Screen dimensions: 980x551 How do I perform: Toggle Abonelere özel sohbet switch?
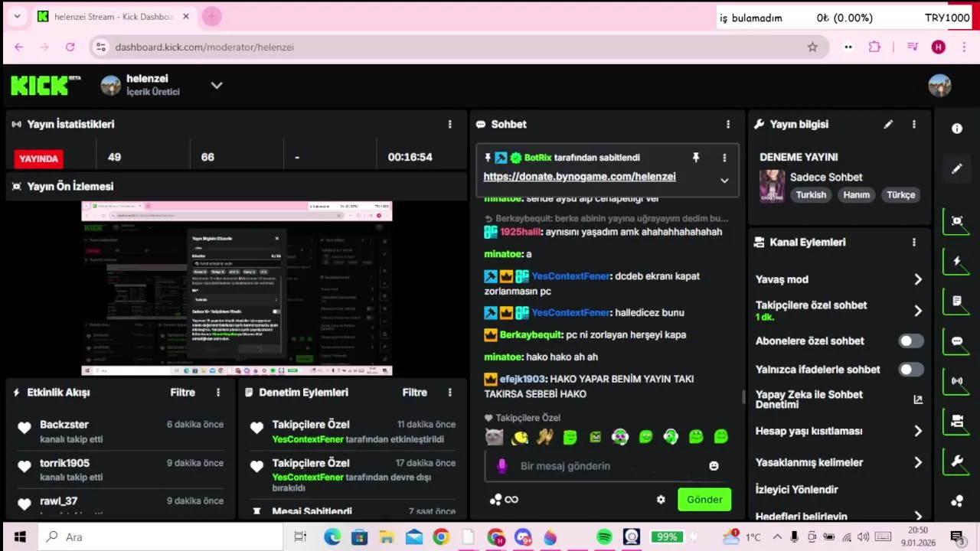[x=911, y=341]
